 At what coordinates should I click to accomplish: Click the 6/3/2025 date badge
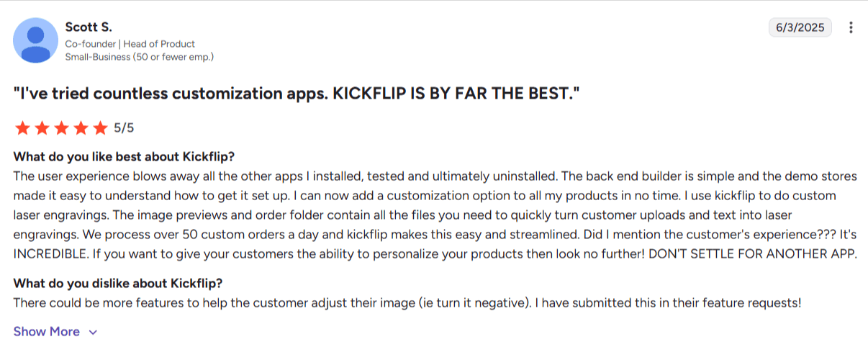pos(800,28)
